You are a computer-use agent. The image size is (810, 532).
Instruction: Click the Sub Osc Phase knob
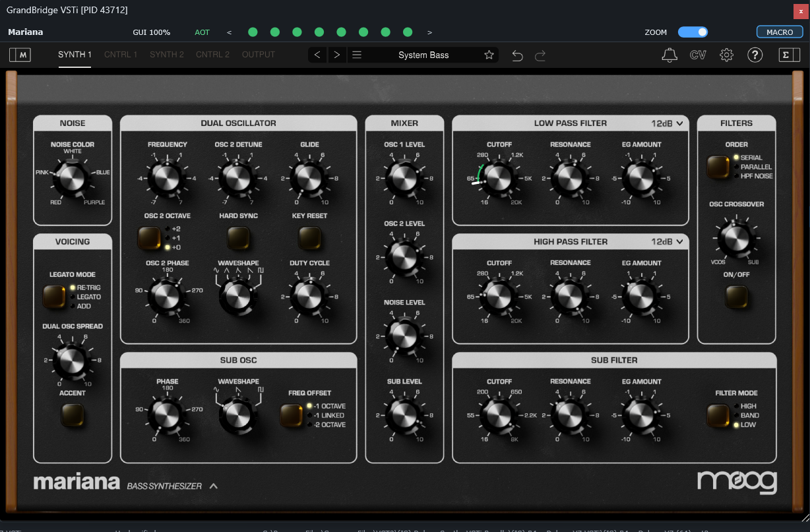pyautogui.click(x=168, y=415)
